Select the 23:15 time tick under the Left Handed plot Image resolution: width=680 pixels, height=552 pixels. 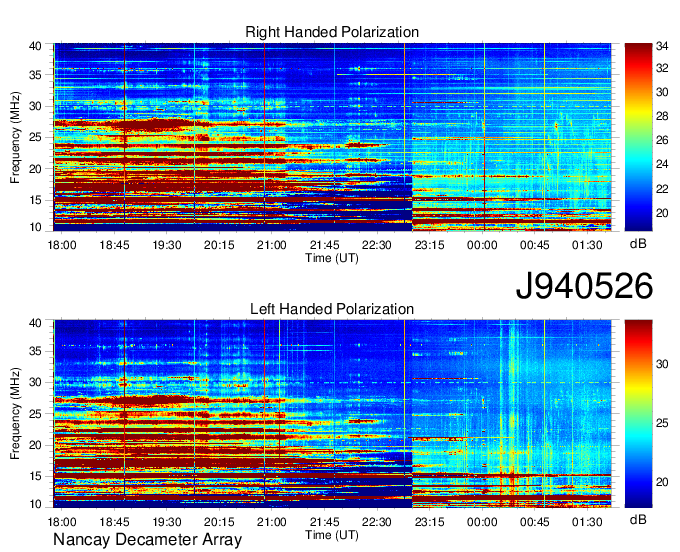coord(430,522)
